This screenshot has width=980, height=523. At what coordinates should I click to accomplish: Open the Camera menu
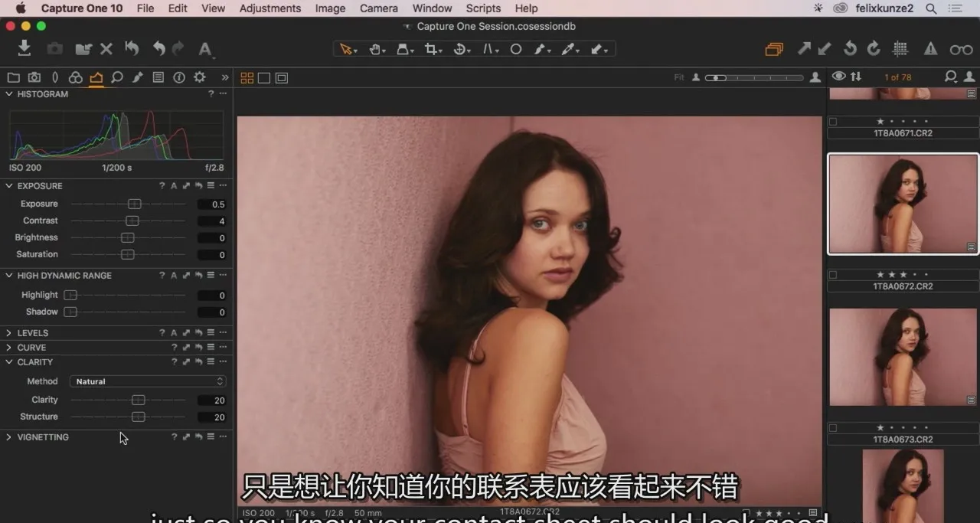coord(378,8)
